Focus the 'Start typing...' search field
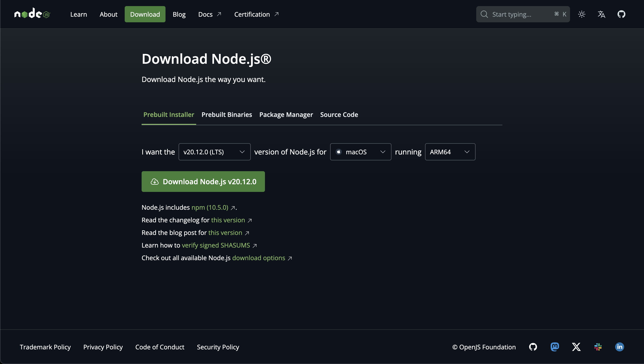The width and height of the screenshot is (644, 364). [x=523, y=14]
